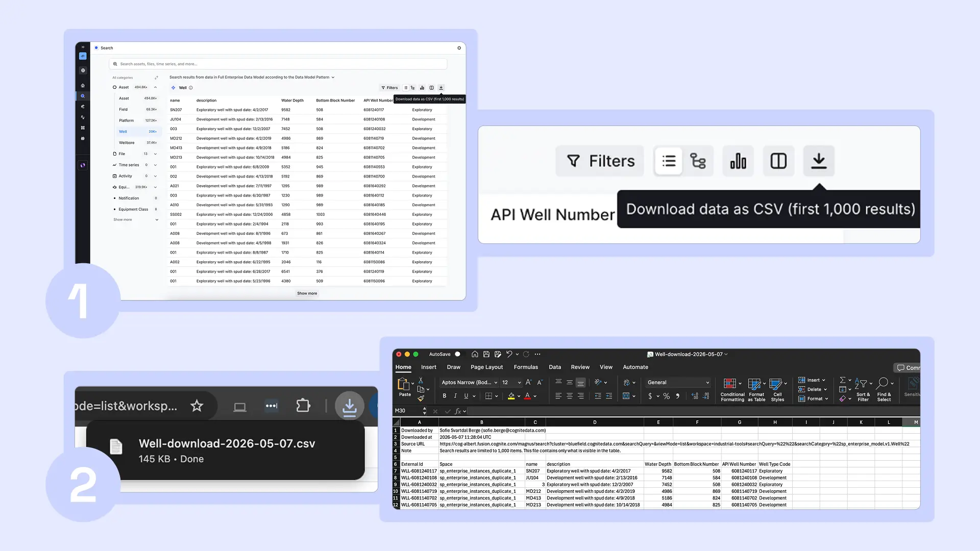Switch to the Page Layout tab in Excel
980x551 pixels.
click(x=486, y=367)
